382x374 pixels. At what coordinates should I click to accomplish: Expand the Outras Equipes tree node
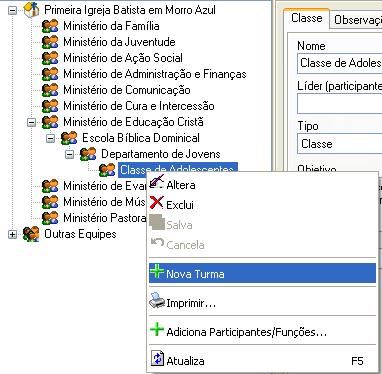(x=12, y=234)
